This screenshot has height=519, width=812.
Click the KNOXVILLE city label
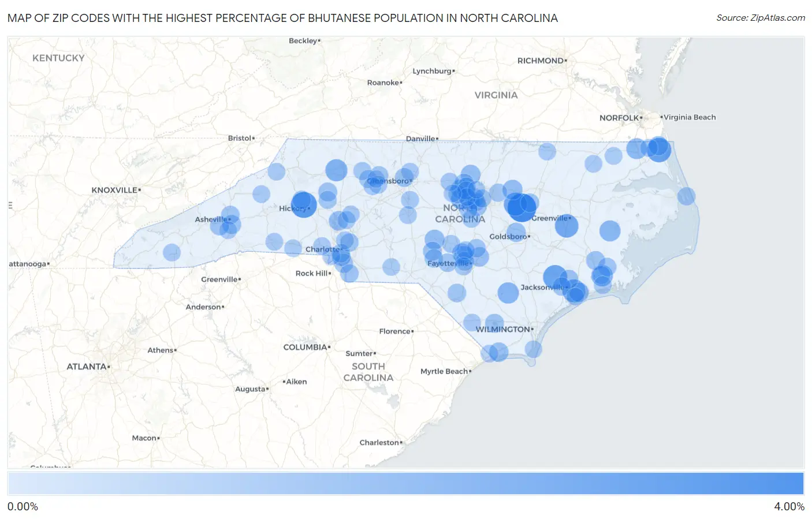(114, 190)
